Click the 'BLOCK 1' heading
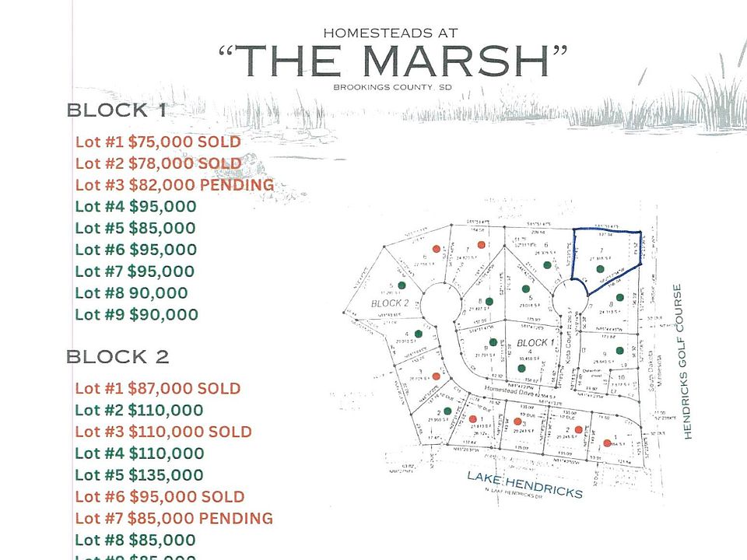The image size is (747, 560). pos(117,110)
